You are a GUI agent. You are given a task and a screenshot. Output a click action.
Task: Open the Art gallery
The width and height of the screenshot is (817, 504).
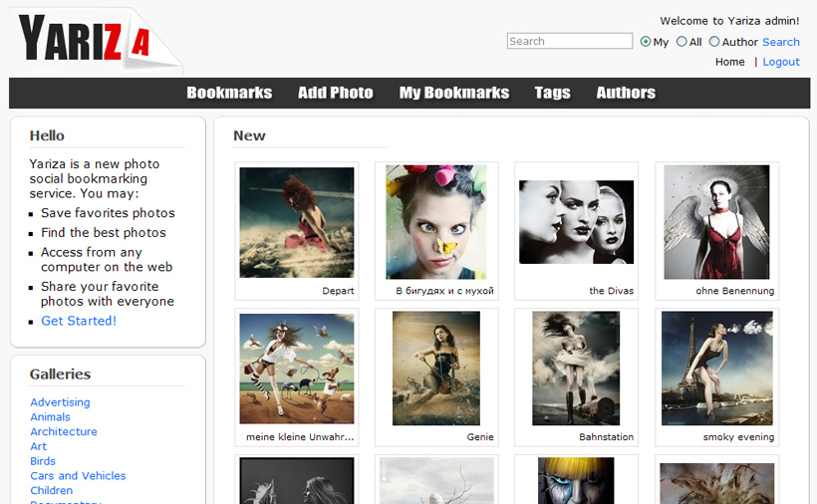tap(39, 446)
